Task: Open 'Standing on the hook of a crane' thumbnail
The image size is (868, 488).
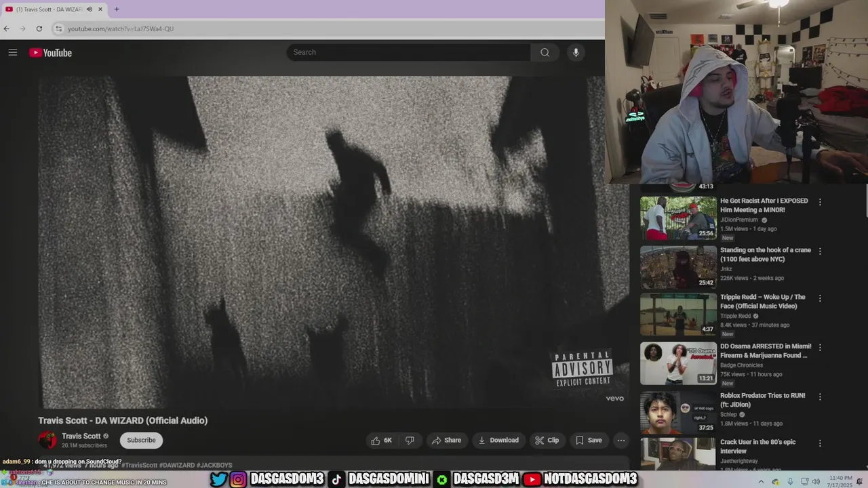Action: coord(678,267)
